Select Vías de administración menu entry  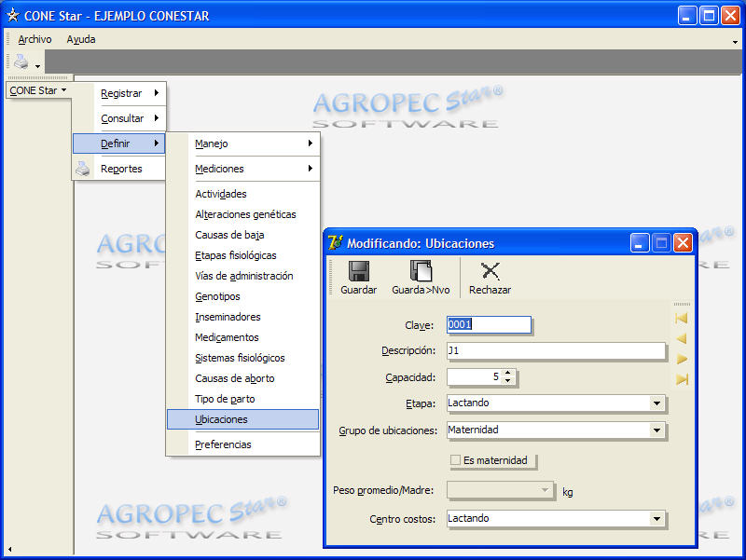coord(244,276)
